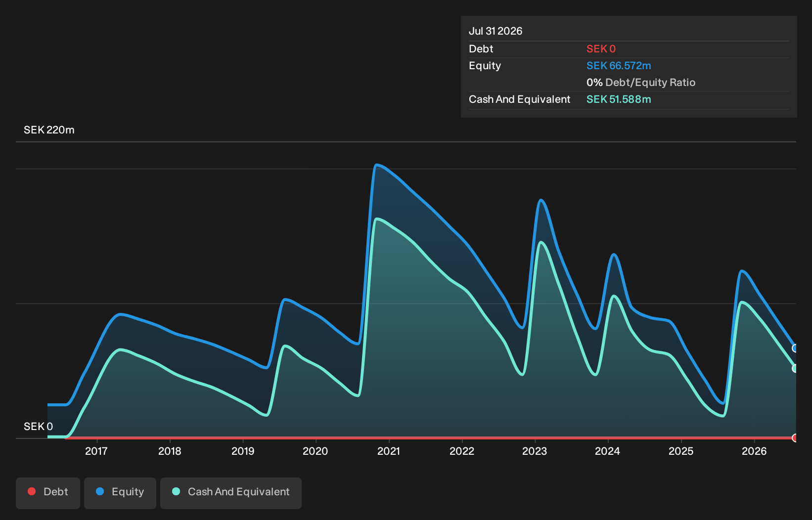Image resolution: width=812 pixels, height=520 pixels.
Task: Click the 2024 x-axis label
Action: 608,451
